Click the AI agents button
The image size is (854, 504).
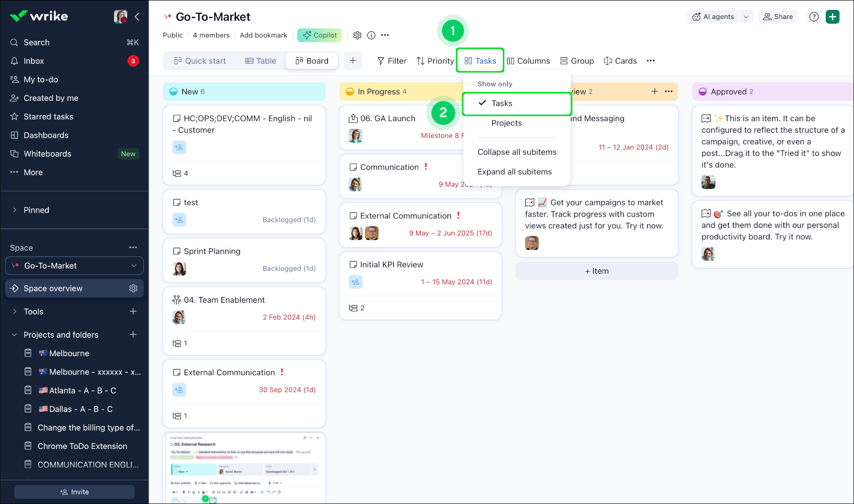[x=713, y=17]
